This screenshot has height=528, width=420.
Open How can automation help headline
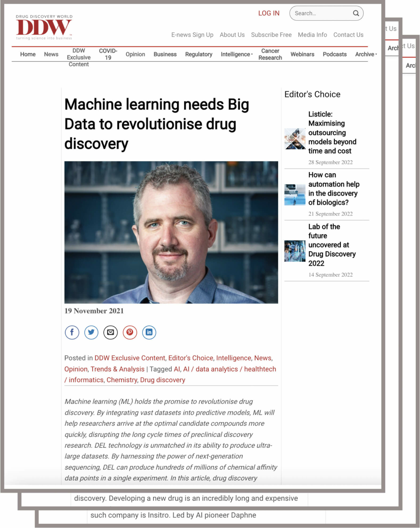334,189
